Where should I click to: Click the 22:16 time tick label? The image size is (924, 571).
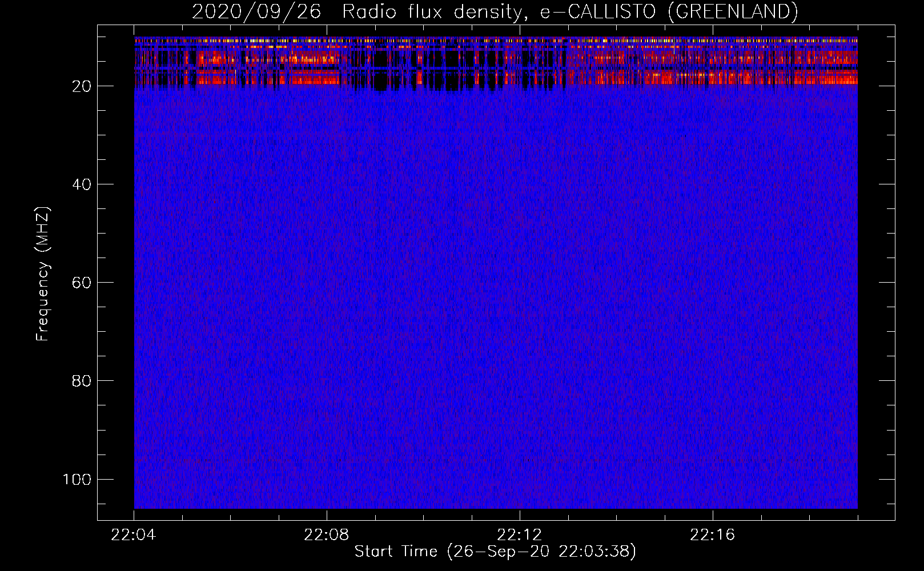coord(713,535)
